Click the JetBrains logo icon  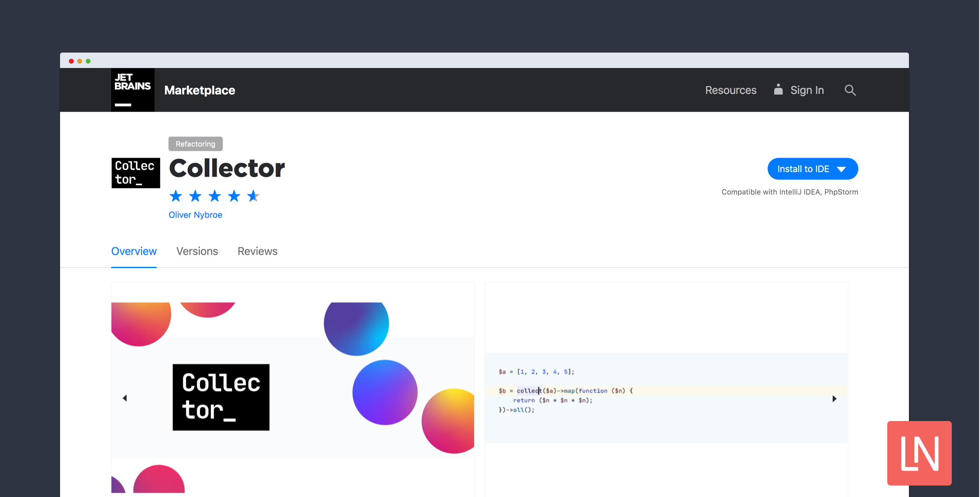point(132,89)
